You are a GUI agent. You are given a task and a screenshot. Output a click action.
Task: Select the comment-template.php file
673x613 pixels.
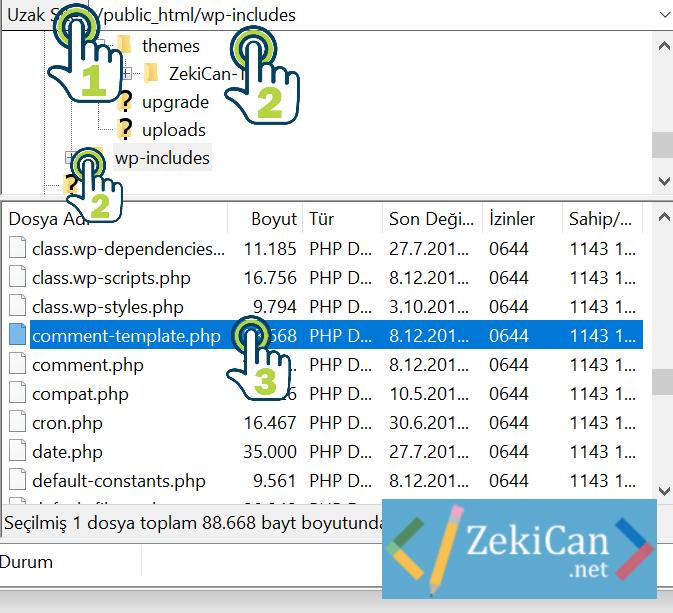126,336
